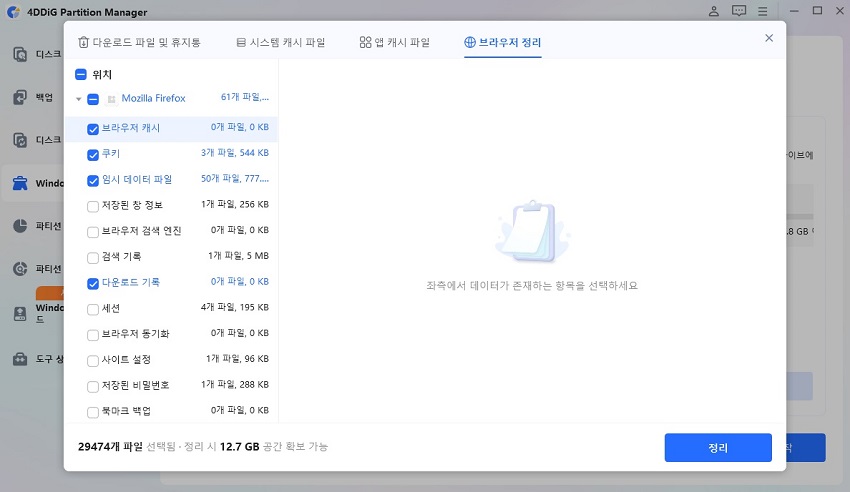Screen dimensions: 850x492
Task: Click the globe icon on browser cleanup tab
Action: click(x=469, y=42)
